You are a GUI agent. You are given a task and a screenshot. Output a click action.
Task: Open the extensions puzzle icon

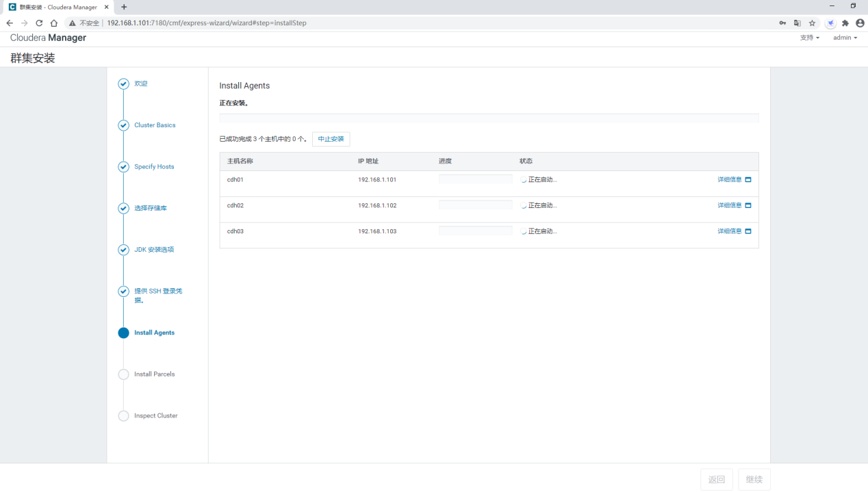pyautogui.click(x=845, y=23)
